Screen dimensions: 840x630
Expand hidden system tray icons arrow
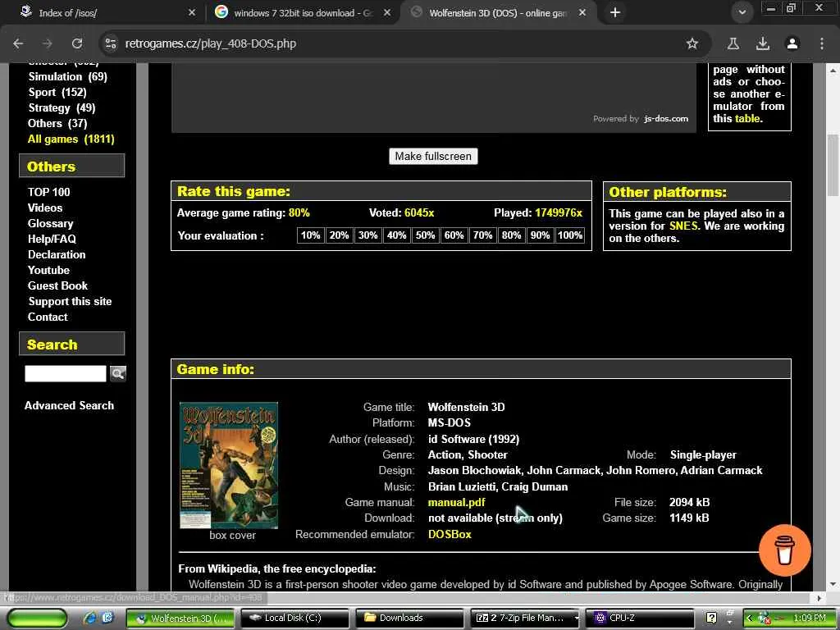pos(750,618)
